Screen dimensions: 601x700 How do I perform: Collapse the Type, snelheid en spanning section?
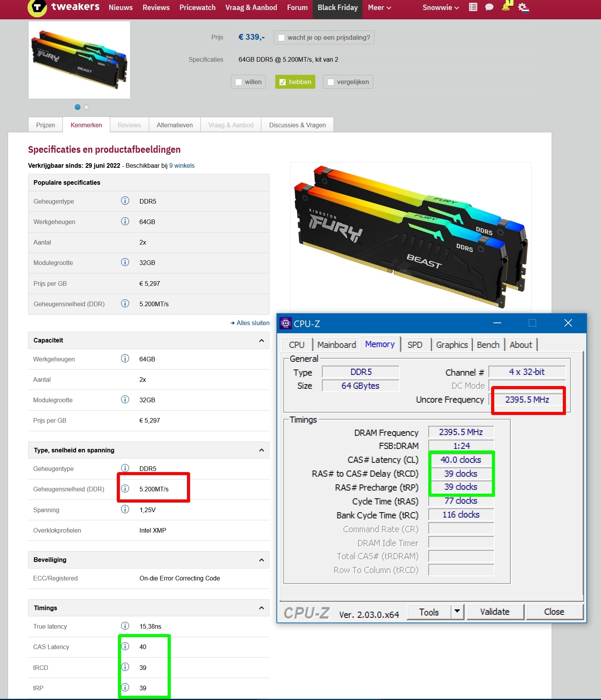[x=261, y=450]
